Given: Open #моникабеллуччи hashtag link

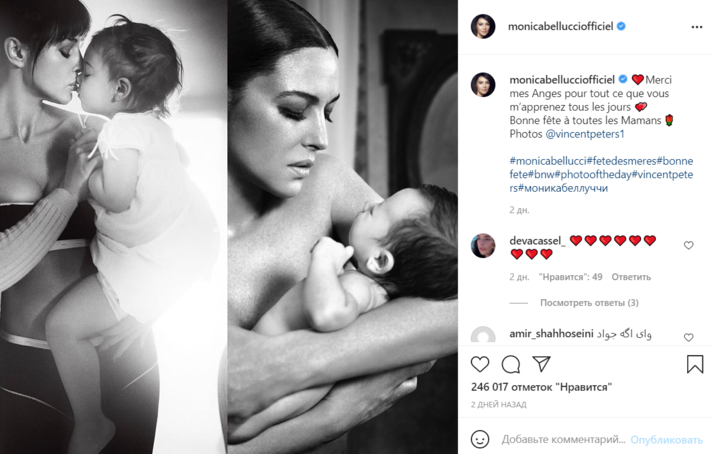Looking at the screenshot, I should point(563,188).
